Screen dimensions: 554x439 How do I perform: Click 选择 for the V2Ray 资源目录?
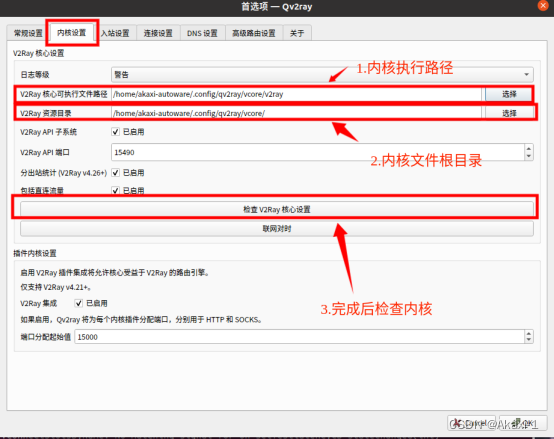(x=509, y=113)
